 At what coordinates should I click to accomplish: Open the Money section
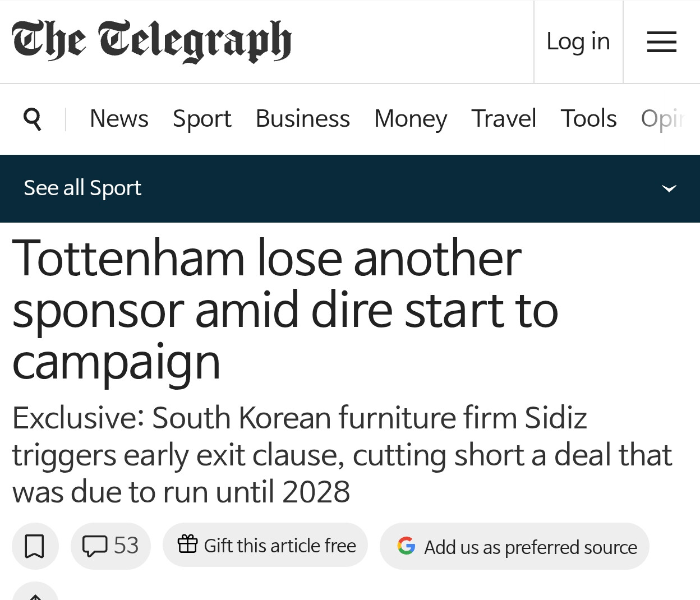pyautogui.click(x=411, y=118)
